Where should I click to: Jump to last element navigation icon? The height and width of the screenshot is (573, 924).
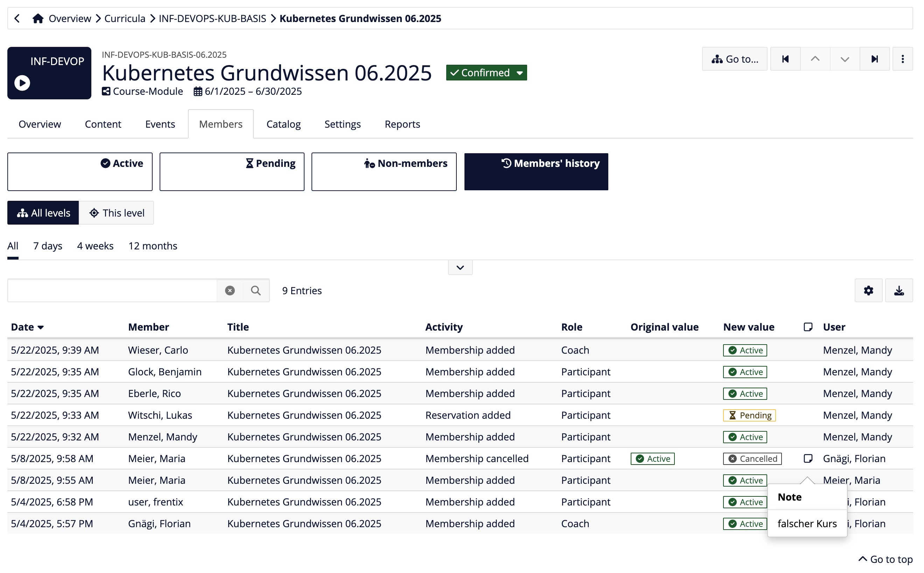click(874, 59)
